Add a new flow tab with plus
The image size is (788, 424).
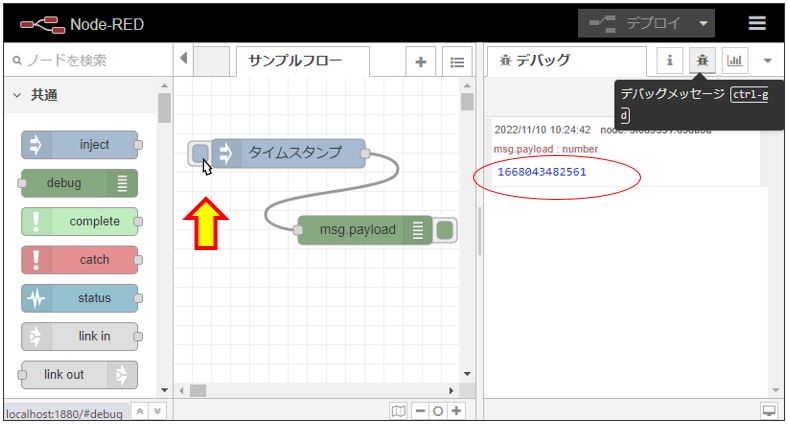[x=420, y=62]
